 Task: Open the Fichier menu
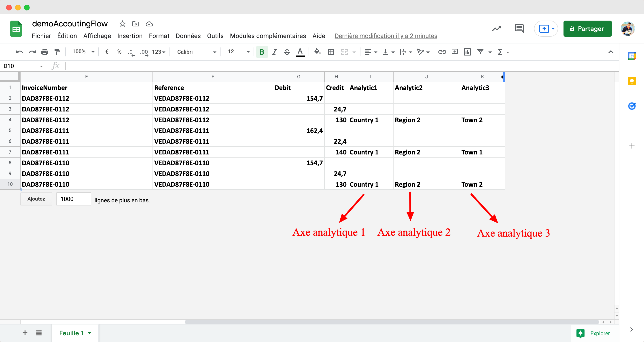41,36
